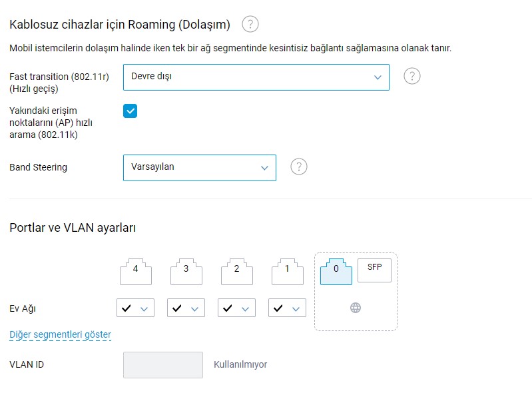
Task: Click help icon next to Fast transition dropdown
Action: point(412,76)
